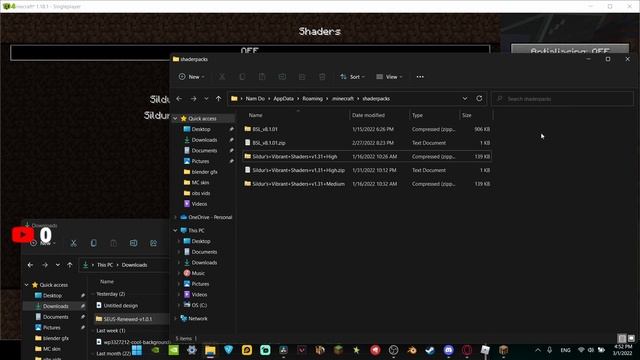Click the Copy icon in Downloads window toolbar
Viewport: 640px width, 360px height.
pyautogui.click(x=93, y=243)
